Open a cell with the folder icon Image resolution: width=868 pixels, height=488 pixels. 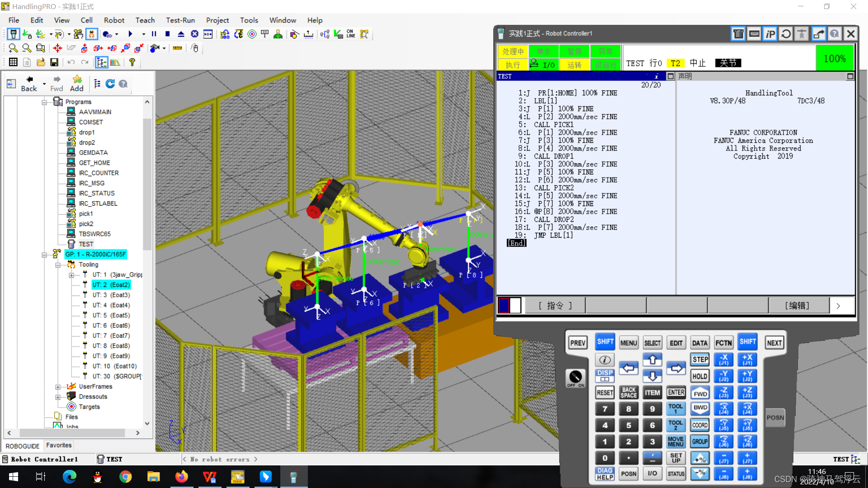click(x=41, y=62)
